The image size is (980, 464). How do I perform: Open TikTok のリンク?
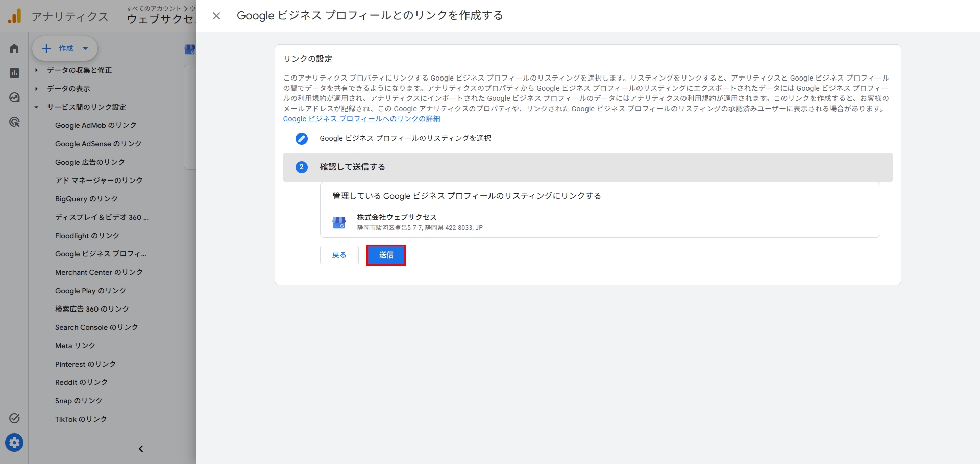pyautogui.click(x=81, y=419)
